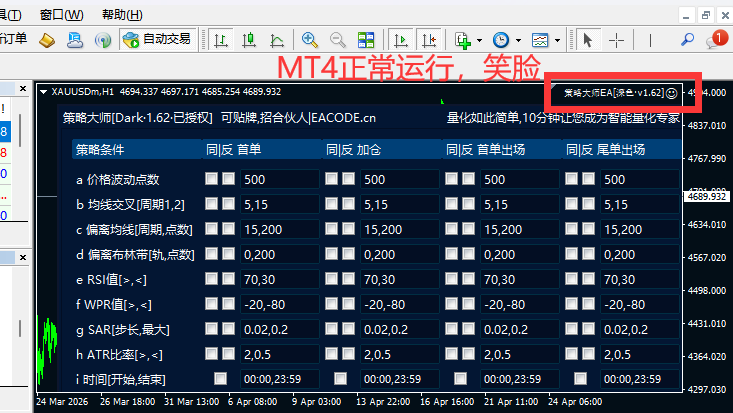Click the 策略条件 column header
The image size is (733, 413).
pyautogui.click(x=137, y=149)
